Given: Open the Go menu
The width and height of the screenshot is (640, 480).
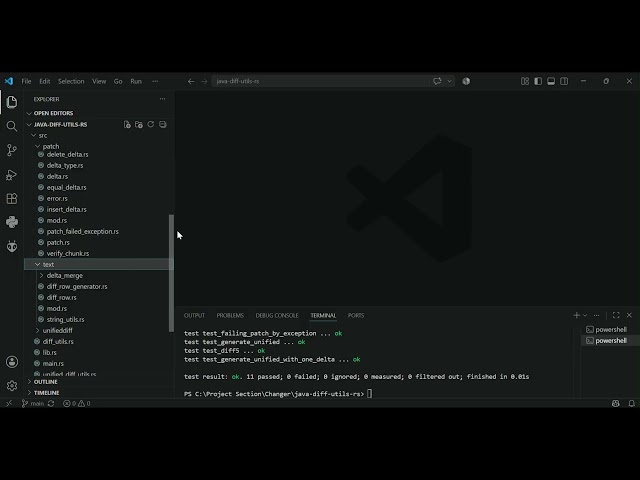Looking at the screenshot, I should (118, 81).
